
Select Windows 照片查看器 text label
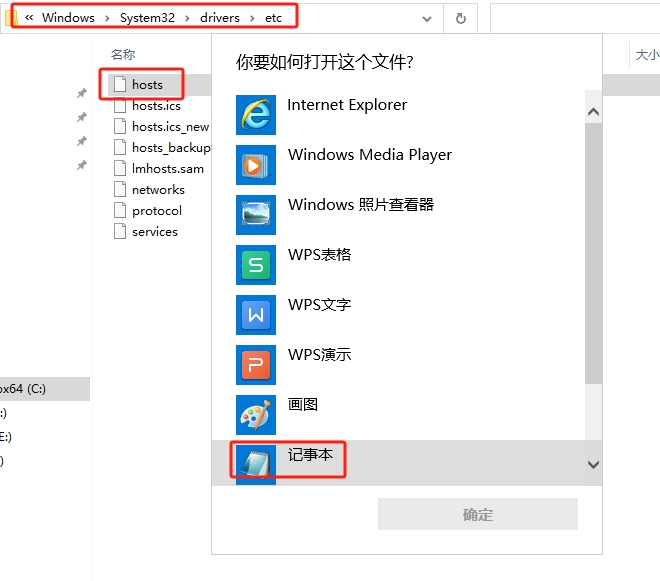click(361, 205)
